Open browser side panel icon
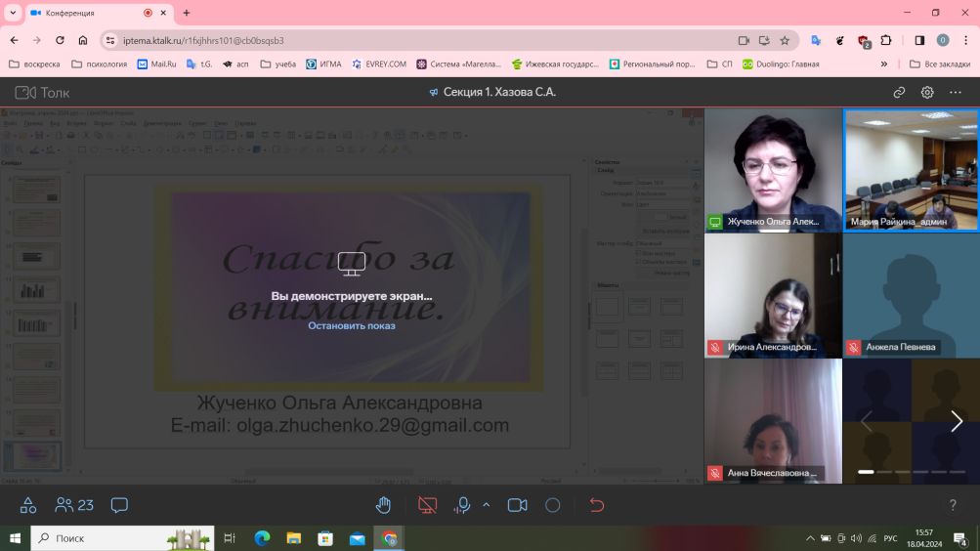 click(x=919, y=40)
